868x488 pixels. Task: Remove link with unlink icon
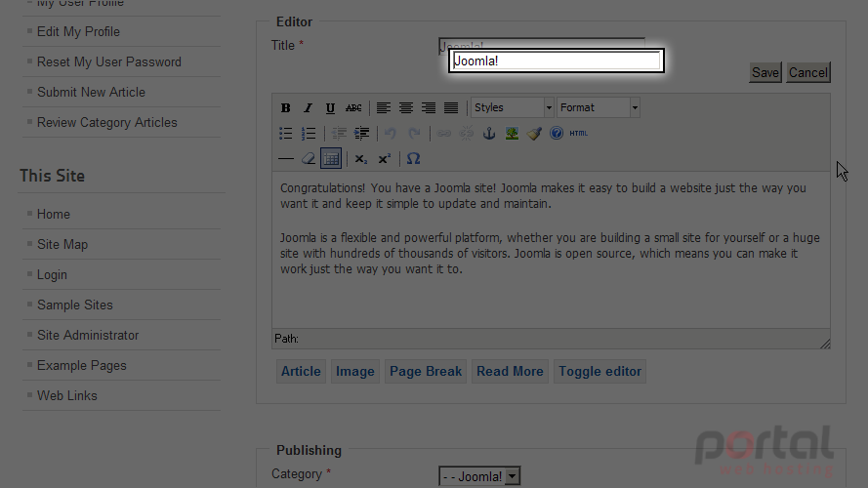point(467,134)
